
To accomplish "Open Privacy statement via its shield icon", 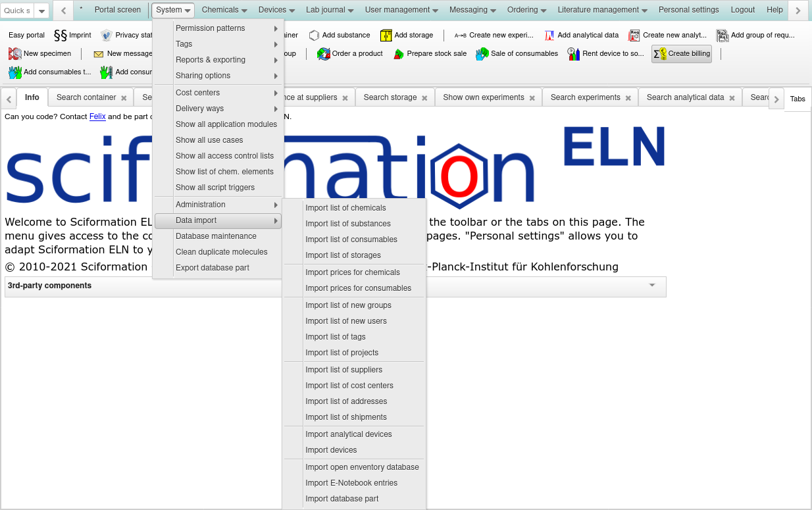I will click(107, 35).
